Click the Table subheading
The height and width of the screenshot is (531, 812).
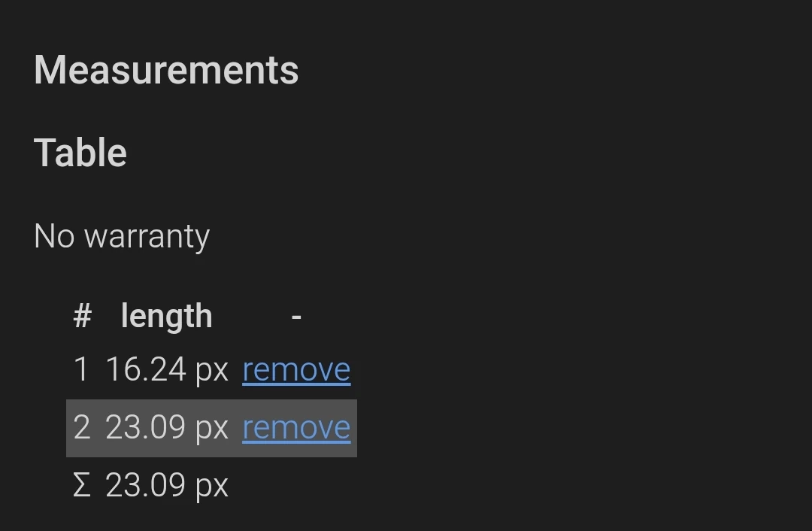80,153
